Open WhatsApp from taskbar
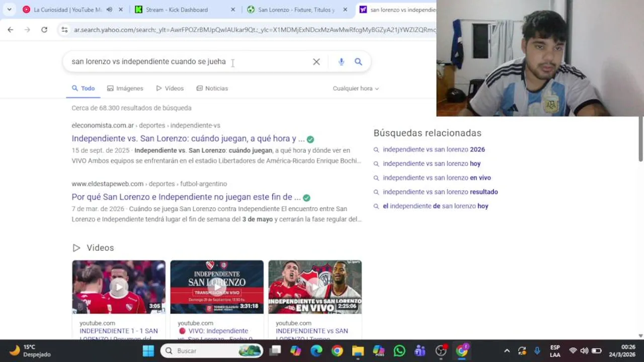The height and width of the screenshot is (362, 644). coord(399,351)
